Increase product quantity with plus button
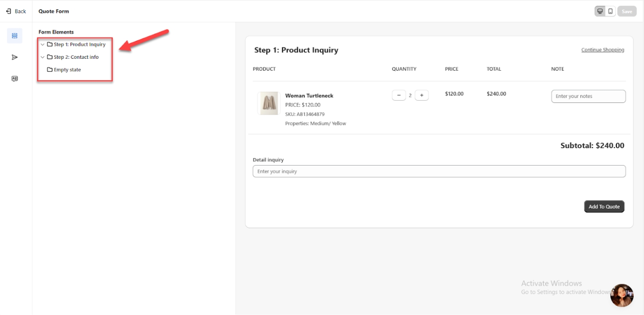 (x=422, y=95)
